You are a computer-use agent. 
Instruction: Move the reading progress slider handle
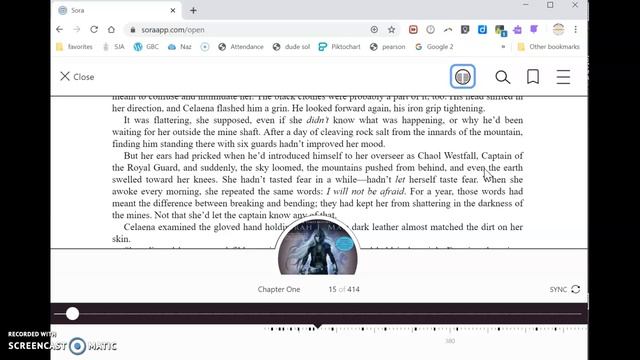(x=72, y=313)
